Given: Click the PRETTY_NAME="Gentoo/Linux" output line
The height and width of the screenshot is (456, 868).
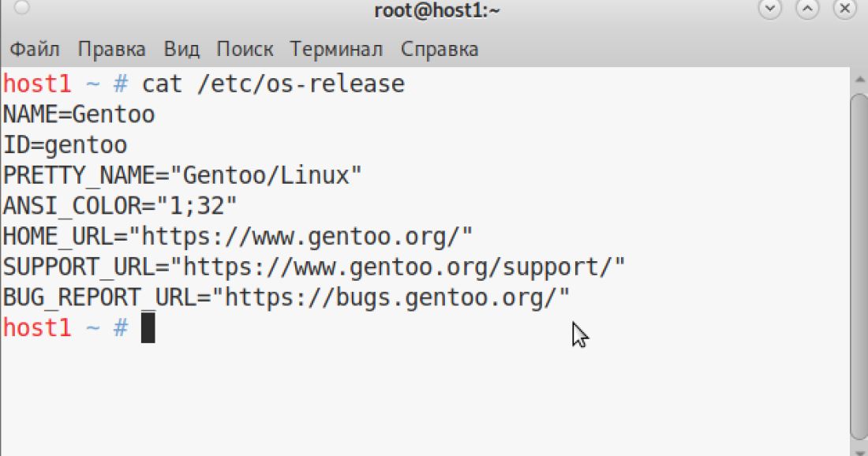Looking at the screenshot, I should (182, 175).
